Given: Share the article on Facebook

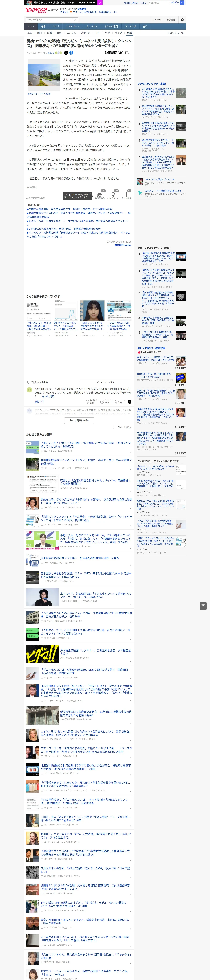Looking at the screenshot, I should pos(71,53).
